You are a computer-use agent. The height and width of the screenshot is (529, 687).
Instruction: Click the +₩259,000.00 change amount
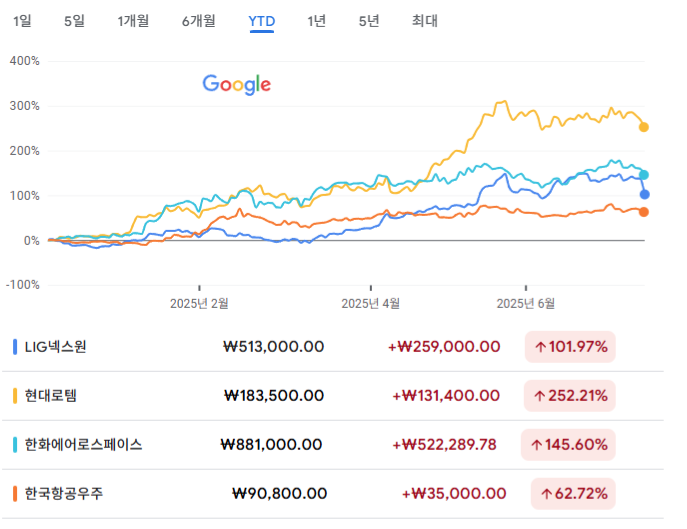pyautogui.click(x=444, y=347)
